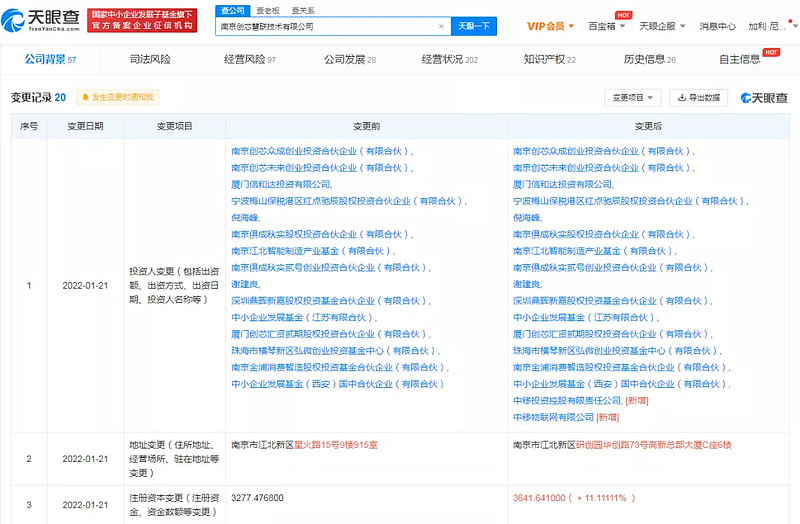Image resolution: width=800 pixels, height=524 pixels.
Task: Open 深圳鼎晖新嘉股权投资基金 in 变更前 column
Action: (330, 301)
